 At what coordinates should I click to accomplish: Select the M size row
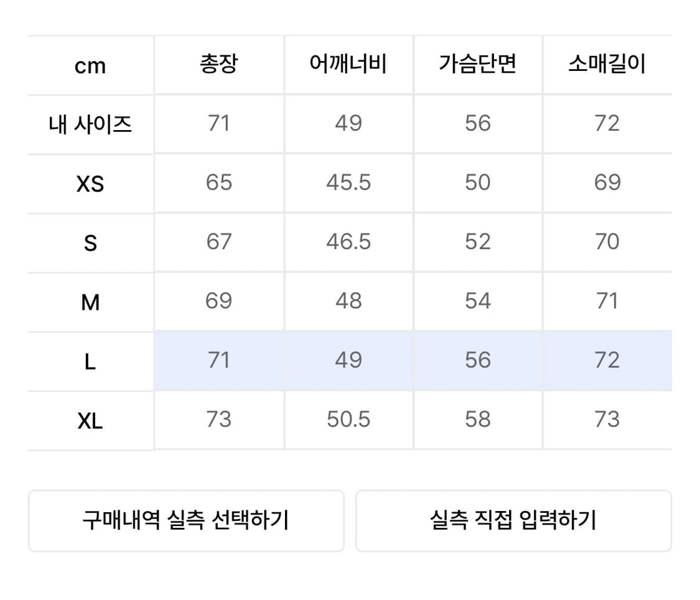point(90,301)
